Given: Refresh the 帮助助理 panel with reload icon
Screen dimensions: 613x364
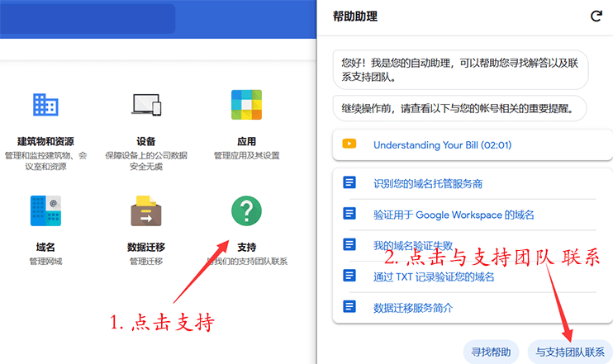Looking at the screenshot, I should pos(596,16).
